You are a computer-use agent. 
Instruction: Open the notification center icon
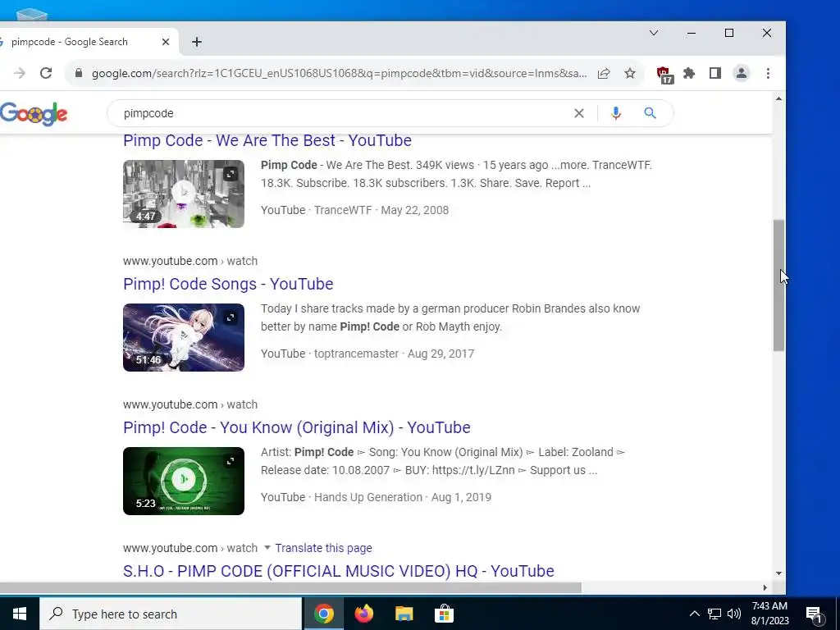(815, 614)
